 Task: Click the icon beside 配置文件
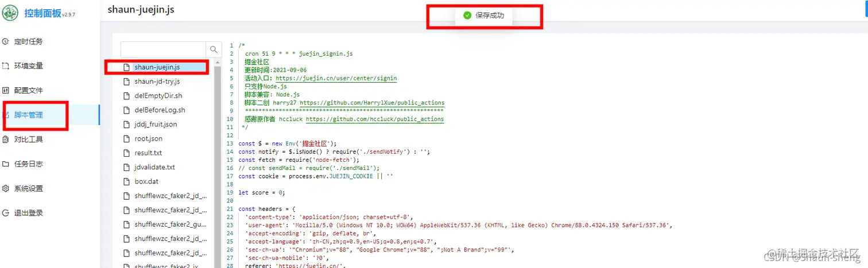click(6, 91)
